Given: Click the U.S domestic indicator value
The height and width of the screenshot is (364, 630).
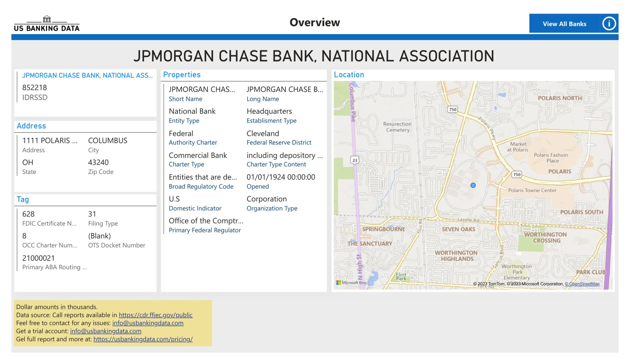Looking at the screenshot, I should pos(174,199).
